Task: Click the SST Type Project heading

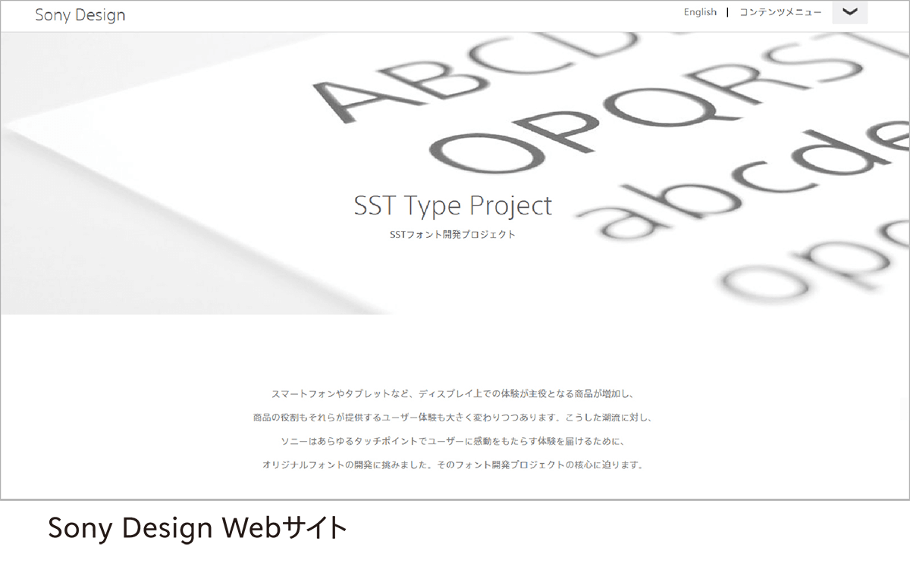Action: (x=453, y=205)
